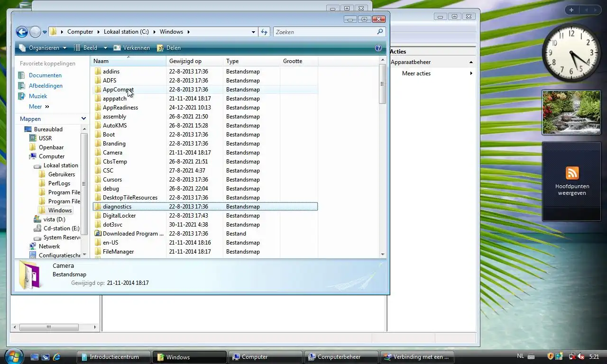Select the FileManager folder row
607x364 pixels.
[x=205, y=252]
